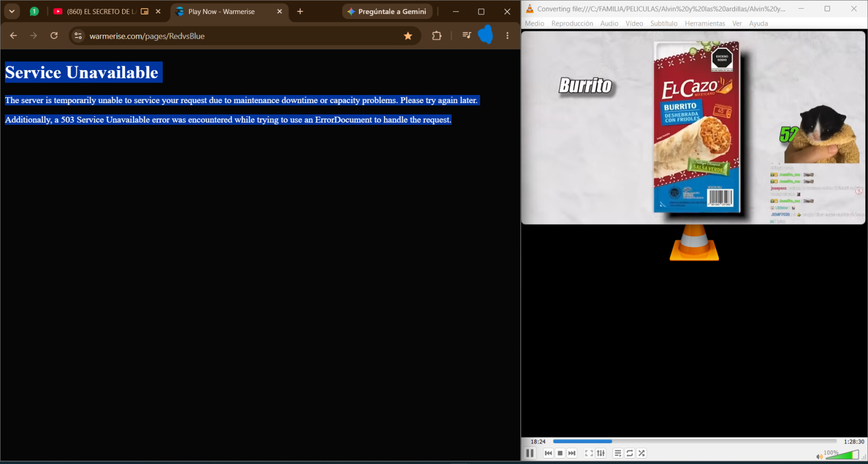Screen dimensions: 868x464
Task: Open the media control panel in Chrome
Action: tap(466, 36)
